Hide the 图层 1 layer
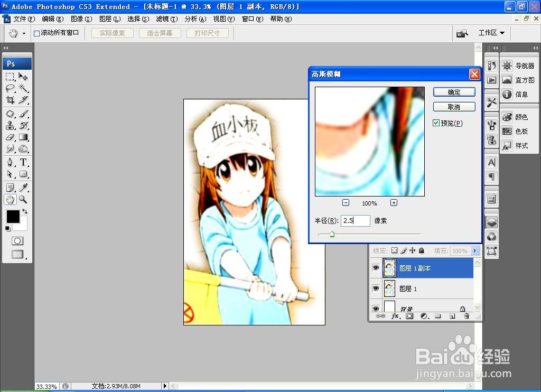Image resolution: width=541 pixels, height=392 pixels. pyautogui.click(x=376, y=288)
